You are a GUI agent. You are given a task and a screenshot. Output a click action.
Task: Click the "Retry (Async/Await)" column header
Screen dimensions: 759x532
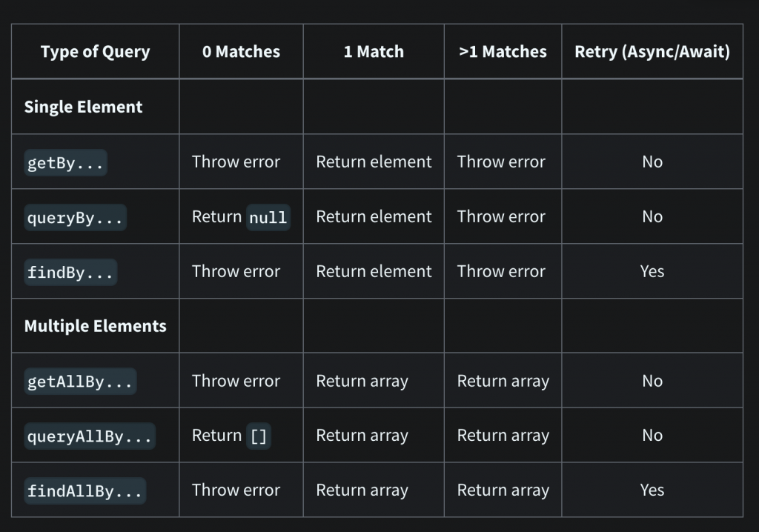point(652,52)
